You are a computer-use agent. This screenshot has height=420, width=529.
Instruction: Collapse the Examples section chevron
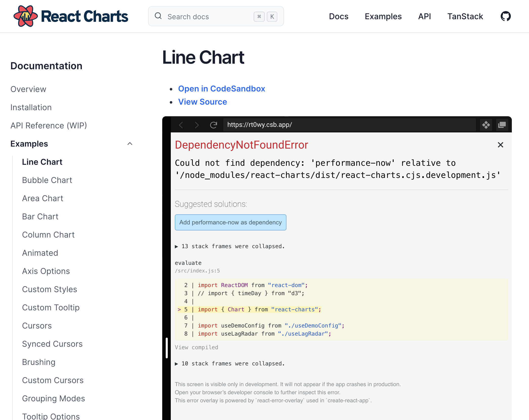pos(130,144)
